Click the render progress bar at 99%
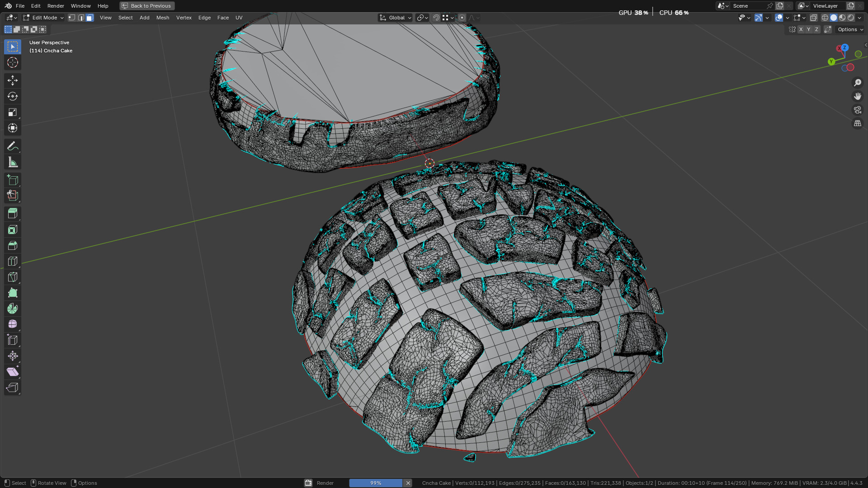Image resolution: width=868 pixels, height=488 pixels. click(x=376, y=483)
